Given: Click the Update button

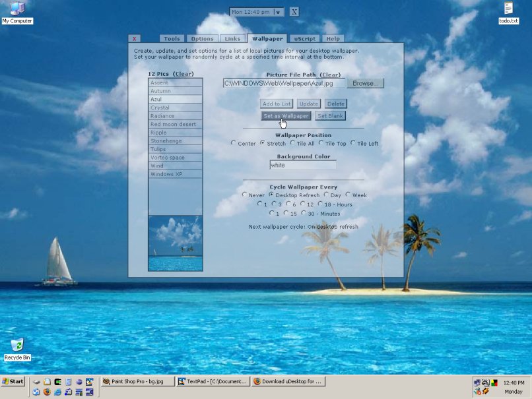Looking at the screenshot, I should pyautogui.click(x=309, y=104).
